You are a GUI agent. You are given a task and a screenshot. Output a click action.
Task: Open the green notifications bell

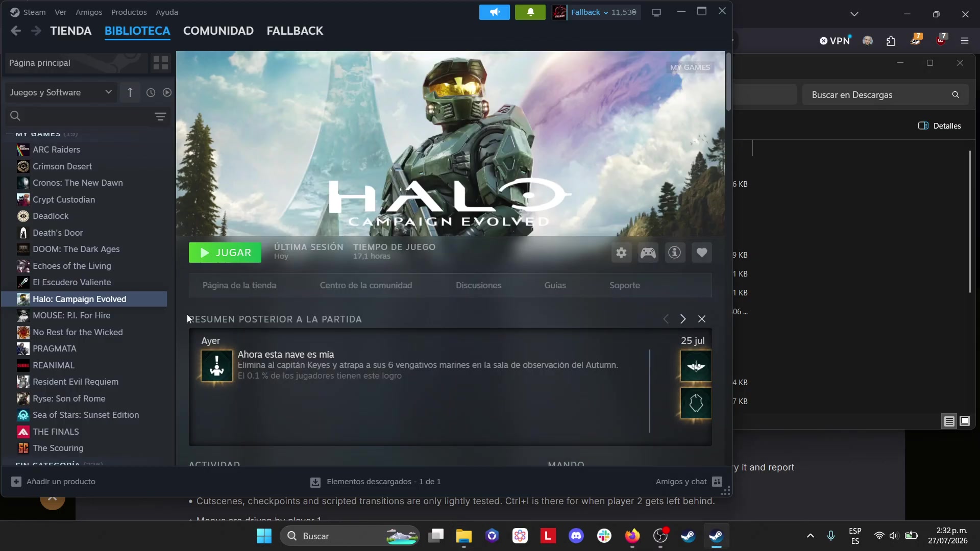tap(530, 12)
